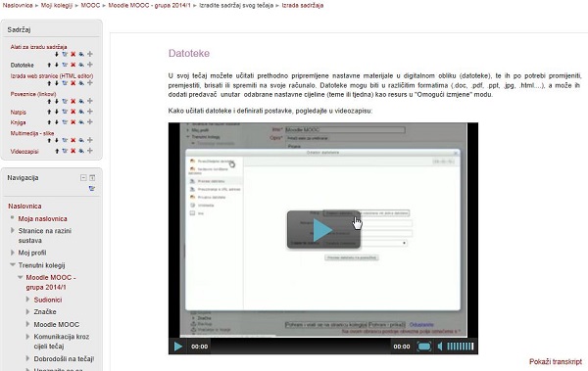Delete the Datoteke chapter with red X
The height and width of the screenshot is (371, 588).
73,65
